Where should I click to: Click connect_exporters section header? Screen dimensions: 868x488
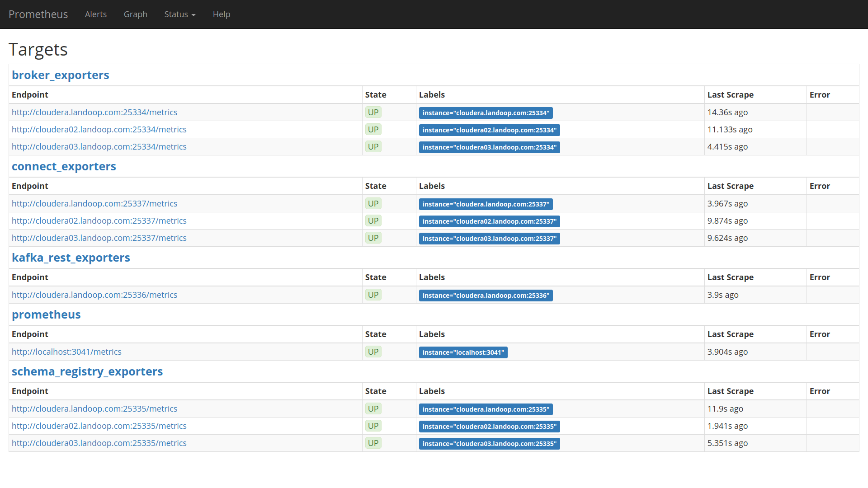click(x=64, y=166)
